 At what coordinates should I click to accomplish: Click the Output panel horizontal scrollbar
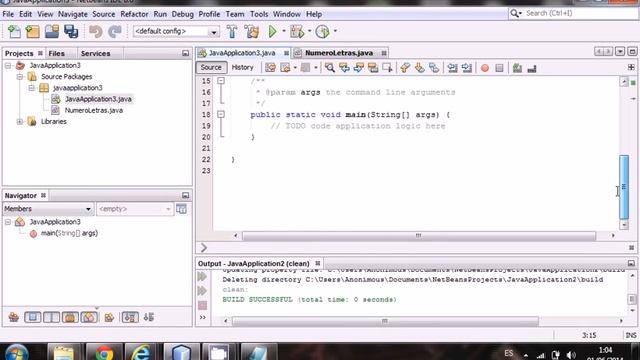coord(385,321)
